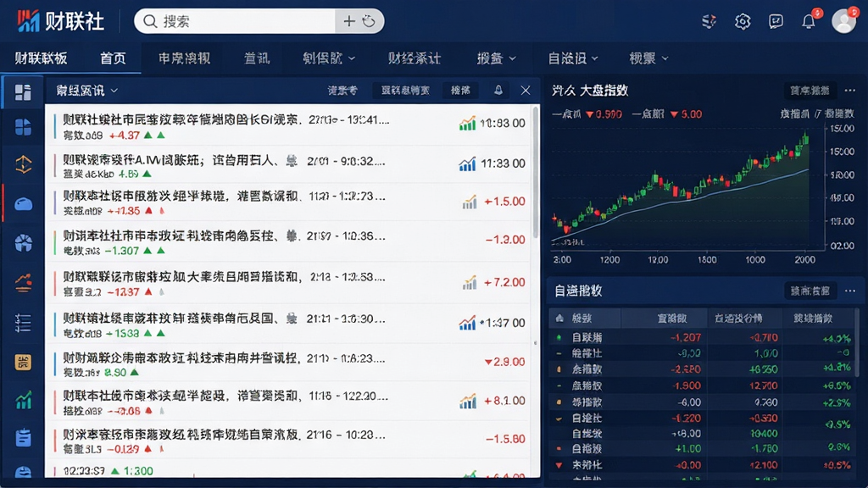Image resolution: width=868 pixels, height=488 pixels.
Task: Switch to the 首页 tab
Action: pyautogui.click(x=113, y=58)
